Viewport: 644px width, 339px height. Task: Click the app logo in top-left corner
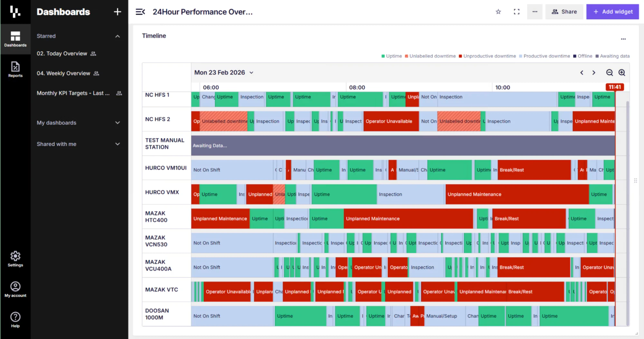[15, 12]
